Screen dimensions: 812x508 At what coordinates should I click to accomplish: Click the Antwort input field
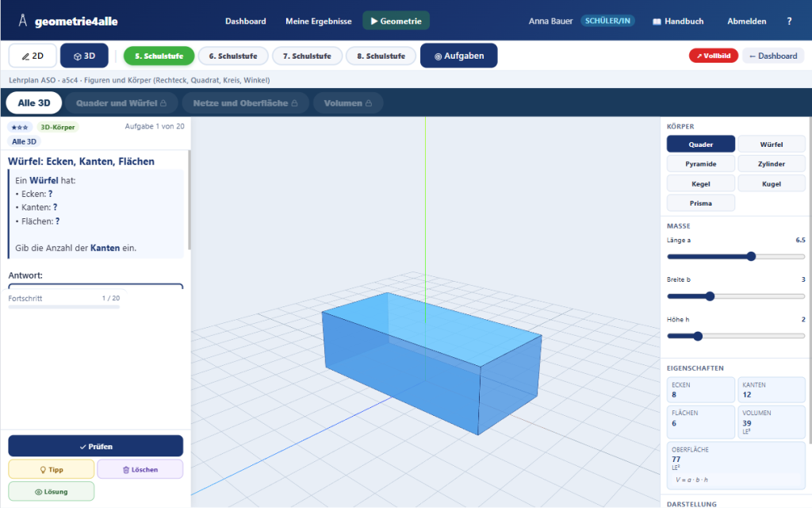click(x=96, y=286)
